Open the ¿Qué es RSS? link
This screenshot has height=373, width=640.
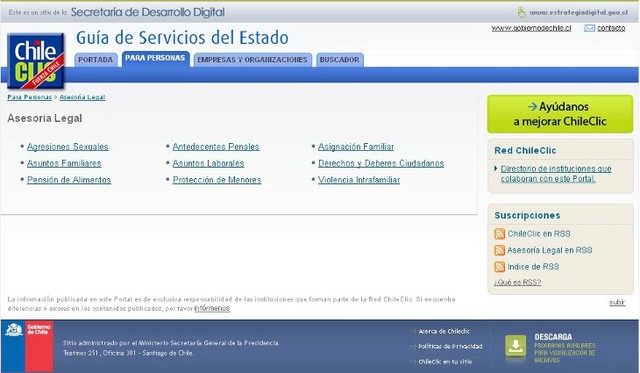pos(518,282)
